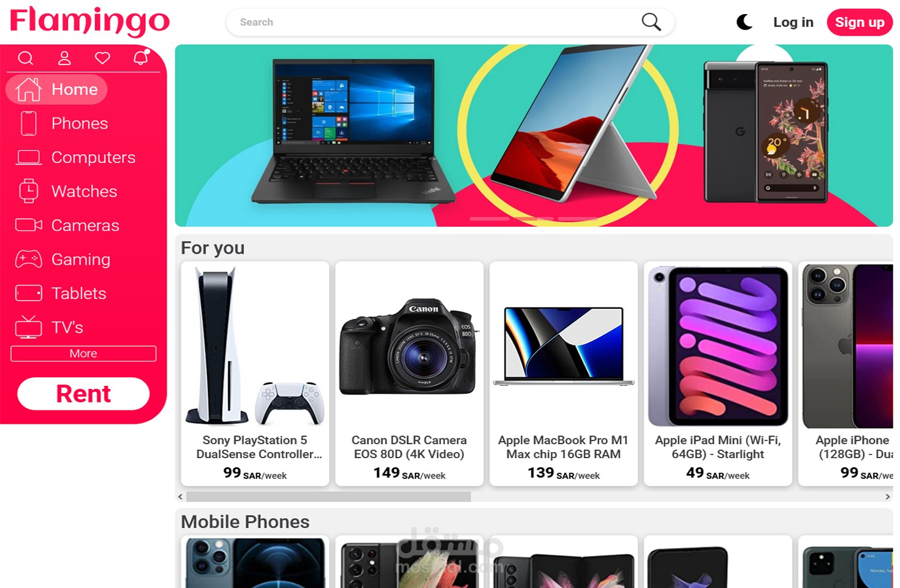Click the left scroll arrow under For you
900x588 pixels.
pyautogui.click(x=180, y=497)
